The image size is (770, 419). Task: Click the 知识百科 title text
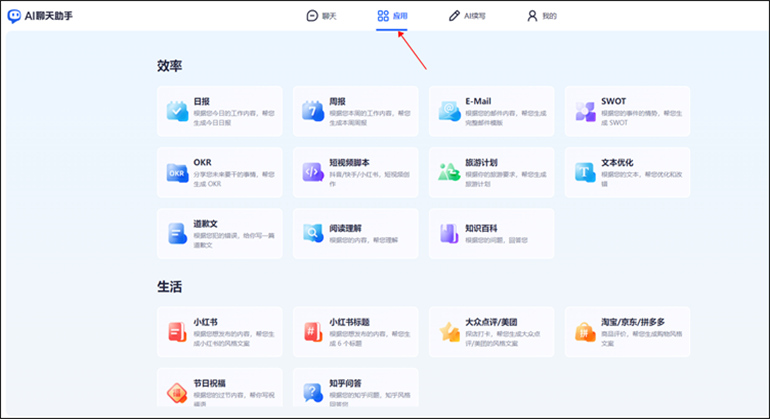pos(481,228)
